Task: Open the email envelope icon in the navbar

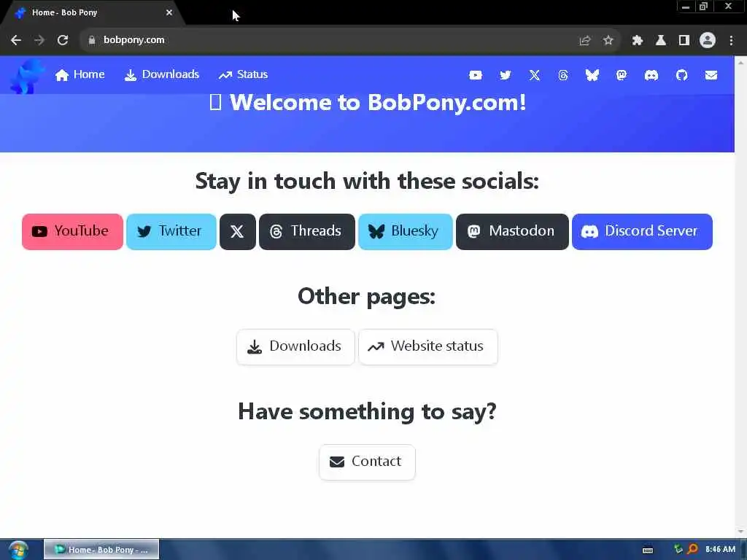Action: coord(711,75)
